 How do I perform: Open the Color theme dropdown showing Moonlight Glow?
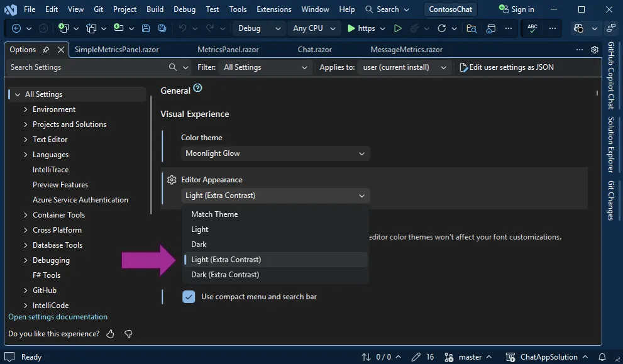pyautogui.click(x=275, y=153)
